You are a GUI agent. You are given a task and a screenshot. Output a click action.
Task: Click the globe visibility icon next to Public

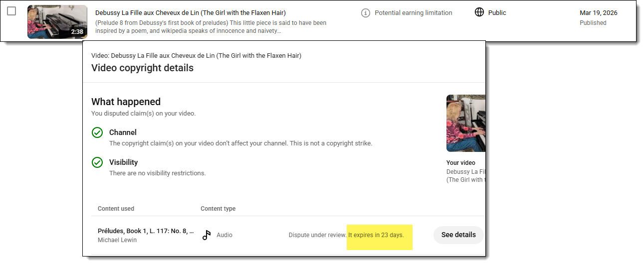pyautogui.click(x=479, y=12)
